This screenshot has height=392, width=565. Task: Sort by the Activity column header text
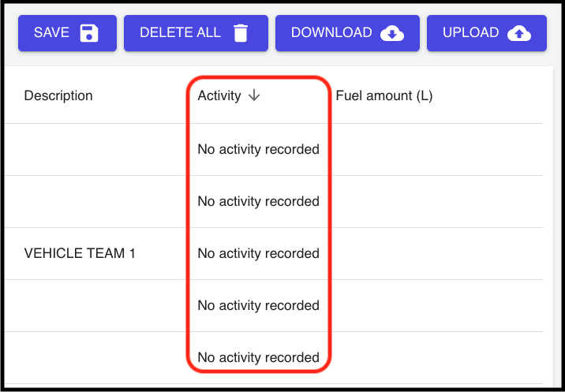219,95
